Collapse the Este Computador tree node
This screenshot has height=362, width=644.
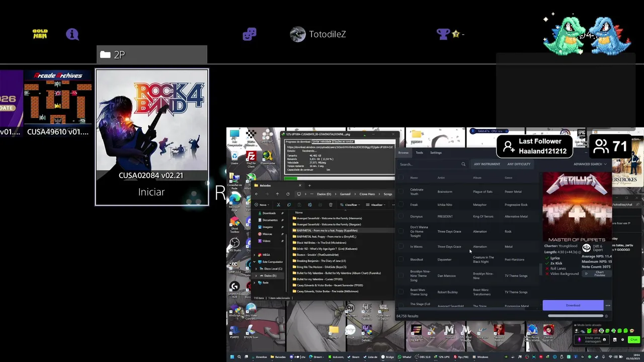(254, 261)
